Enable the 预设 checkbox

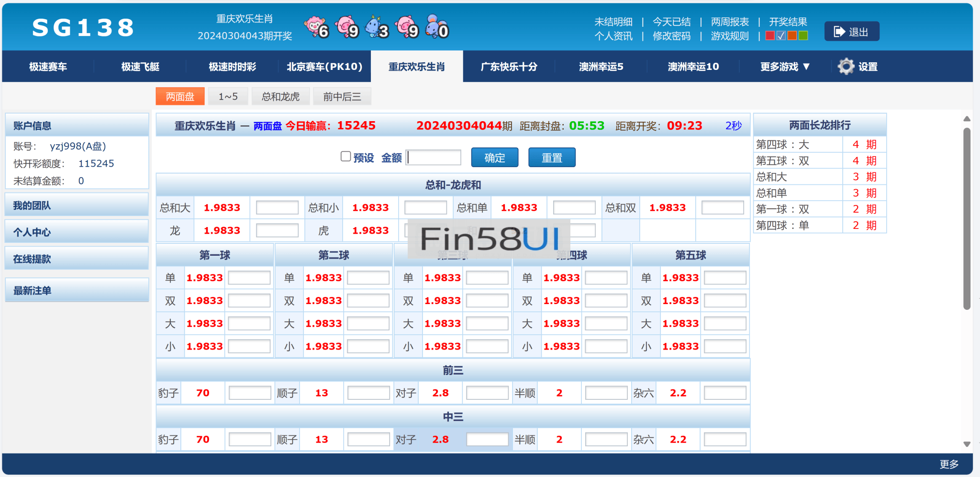345,157
